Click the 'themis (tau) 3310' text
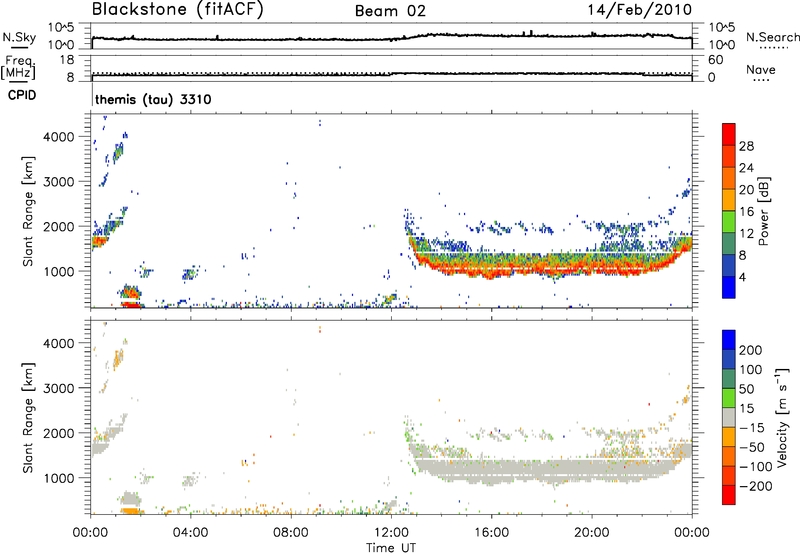The height and width of the screenshot is (554, 800). 153,99
